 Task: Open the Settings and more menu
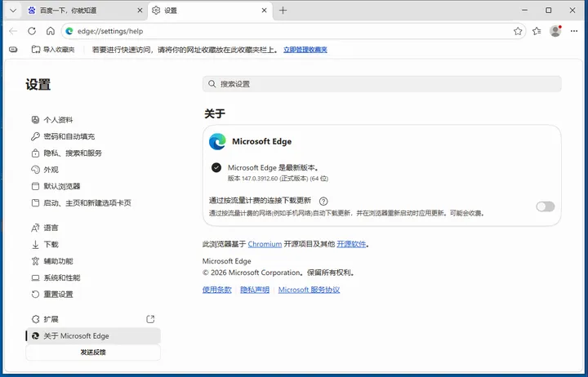(x=574, y=31)
